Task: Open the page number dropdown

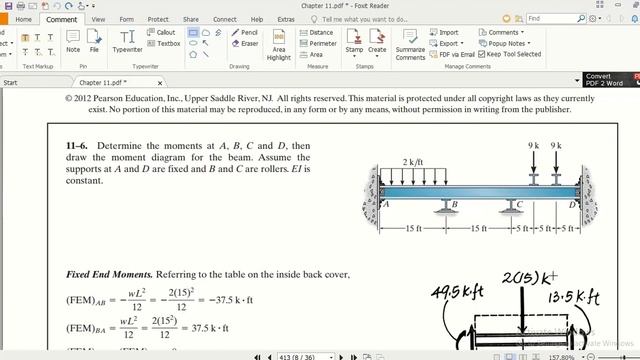Action: pyautogui.click(x=331, y=357)
